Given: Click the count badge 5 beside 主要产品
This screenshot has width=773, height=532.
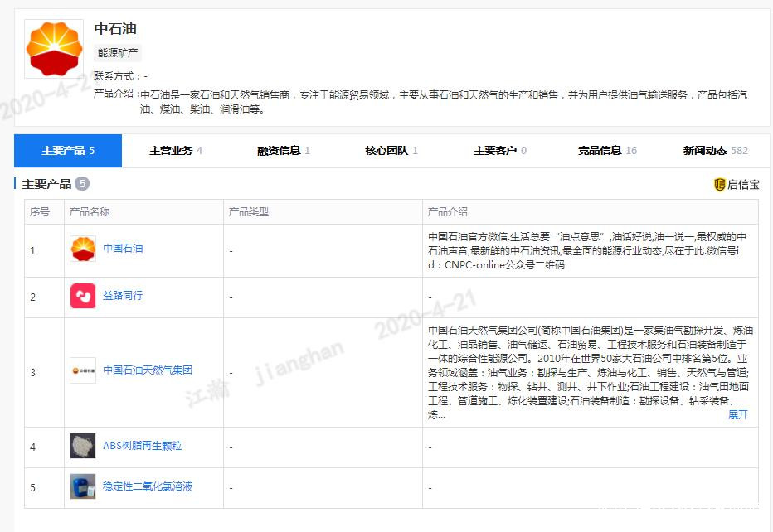Looking at the screenshot, I should tap(82, 184).
